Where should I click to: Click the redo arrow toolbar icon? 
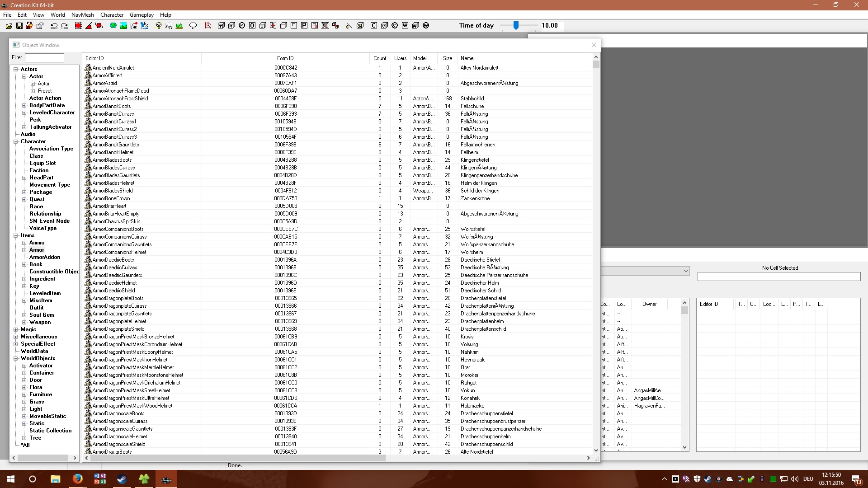[x=65, y=26]
